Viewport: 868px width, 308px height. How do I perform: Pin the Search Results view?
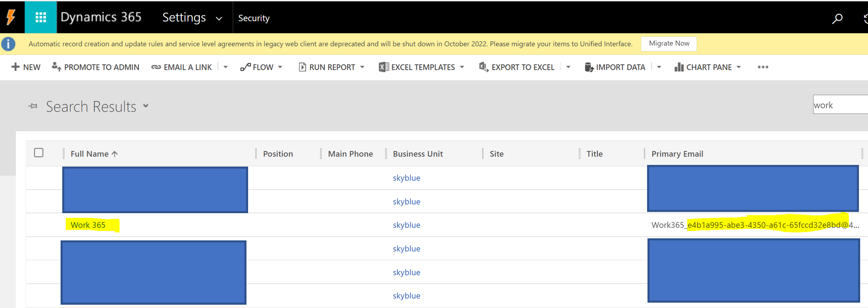tap(33, 106)
